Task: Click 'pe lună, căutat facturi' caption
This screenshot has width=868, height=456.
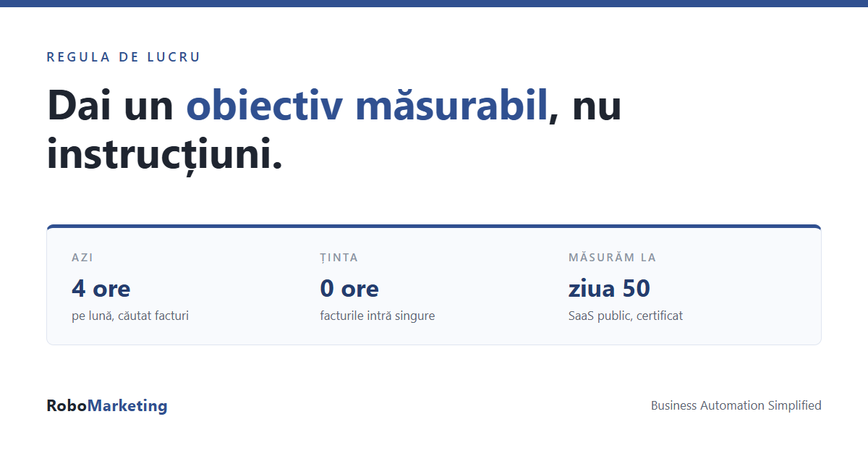Action: [130, 316]
